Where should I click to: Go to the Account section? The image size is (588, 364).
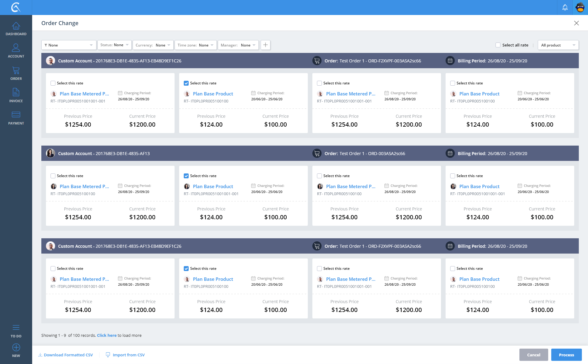point(16,51)
